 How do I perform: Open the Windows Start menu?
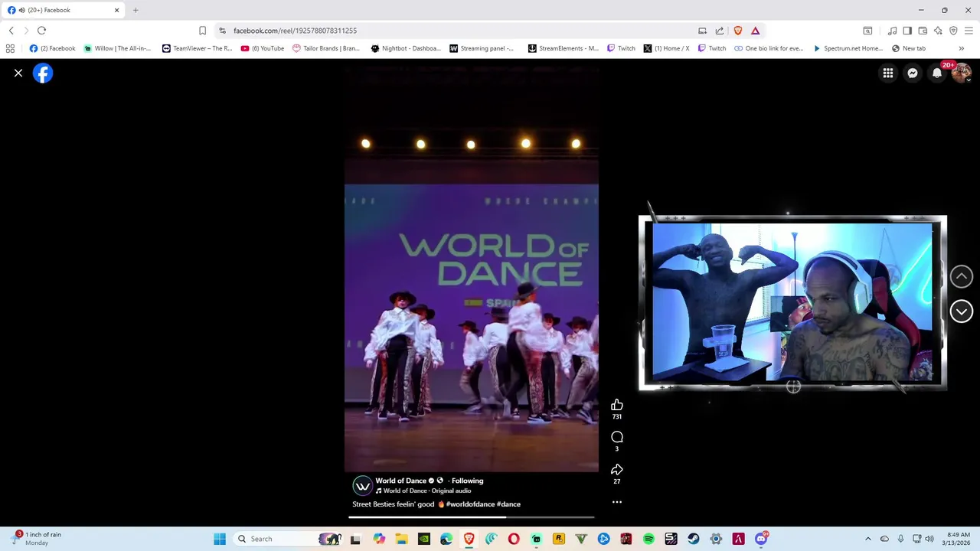(x=220, y=539)
